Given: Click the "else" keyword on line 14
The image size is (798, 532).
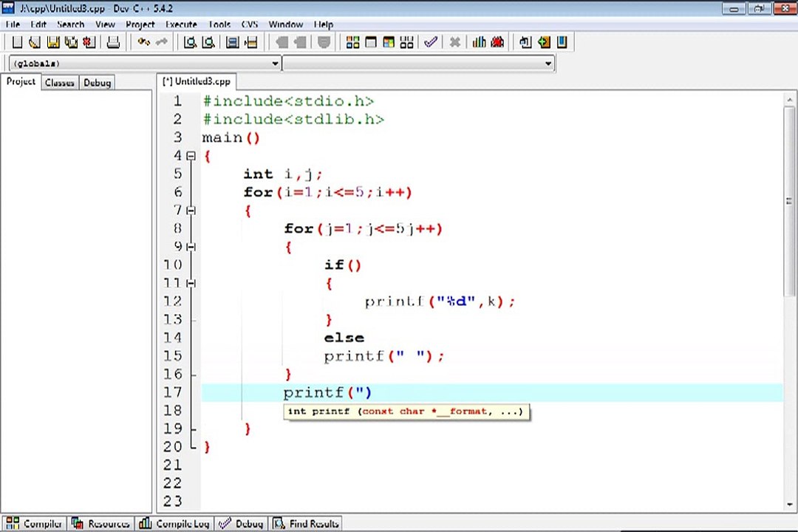Looking at the screenshot, I should pos(344,338).
